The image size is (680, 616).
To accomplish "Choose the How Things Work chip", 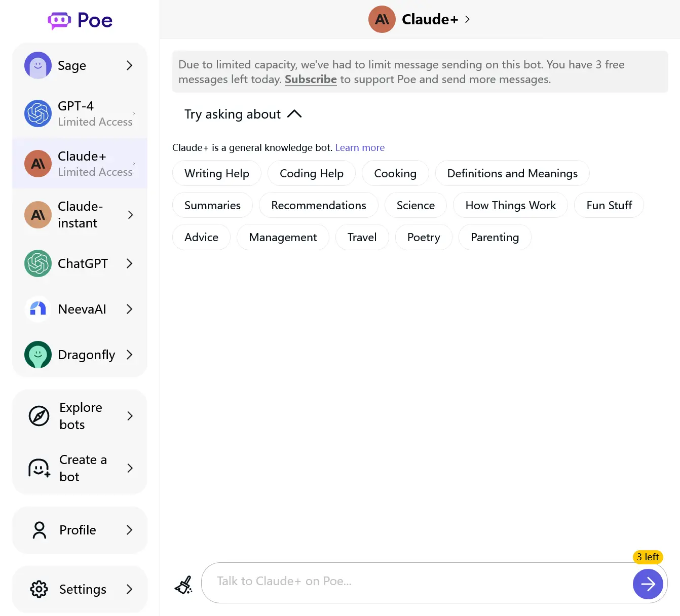I will point(511,205).
